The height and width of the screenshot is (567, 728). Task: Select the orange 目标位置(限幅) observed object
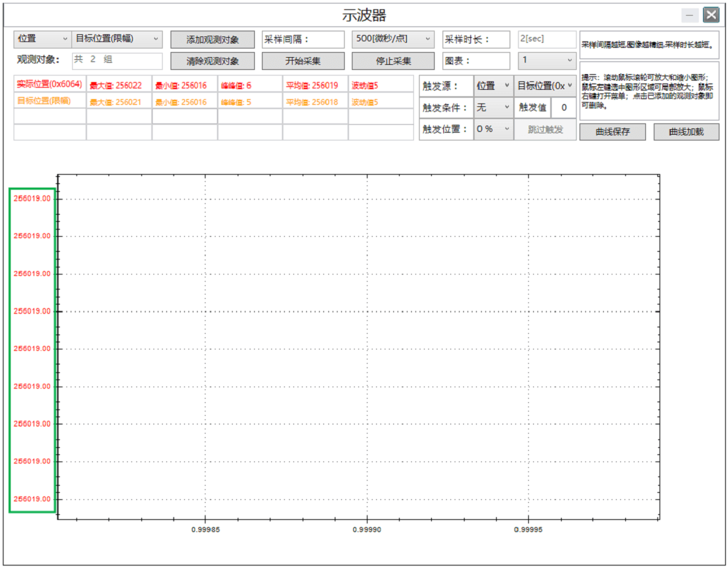point(44,101)
